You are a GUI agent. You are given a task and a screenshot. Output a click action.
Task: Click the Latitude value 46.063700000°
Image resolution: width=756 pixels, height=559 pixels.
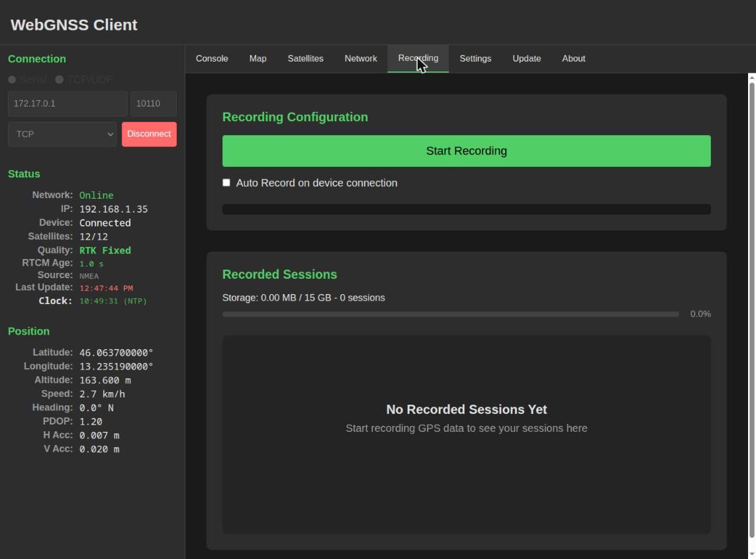tap(117, 352)
